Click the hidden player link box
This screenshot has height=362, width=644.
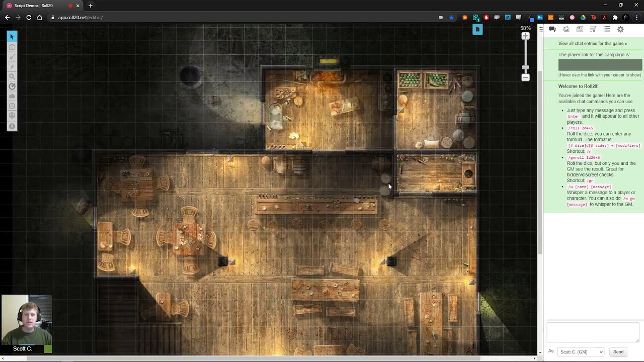tap(600, 65)
